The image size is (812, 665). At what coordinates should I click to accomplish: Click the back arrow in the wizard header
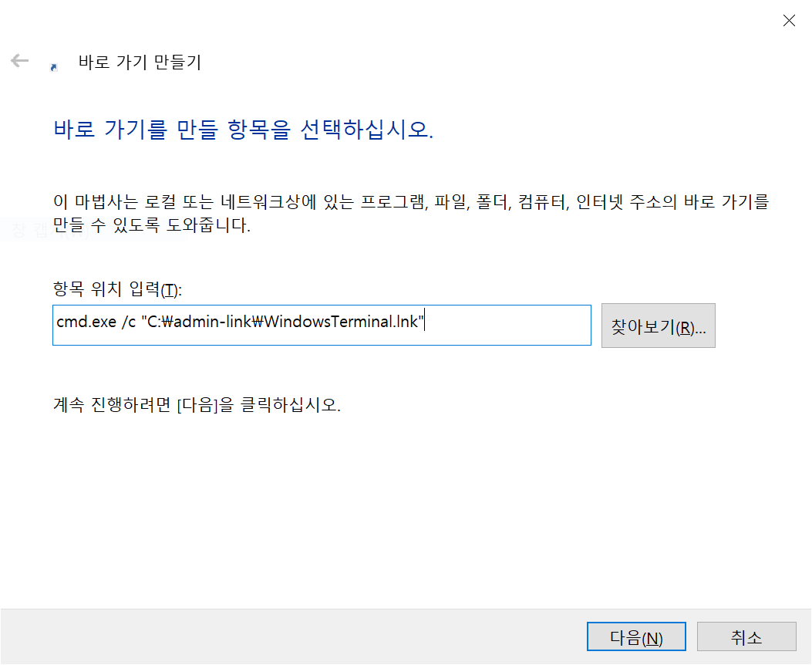pyautogui.click(x=19, y=61)
